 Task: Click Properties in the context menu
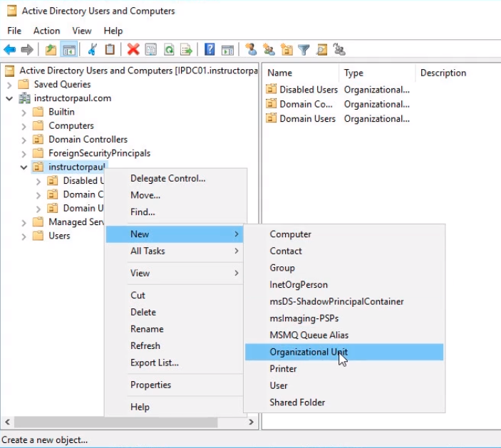point(150,385)
